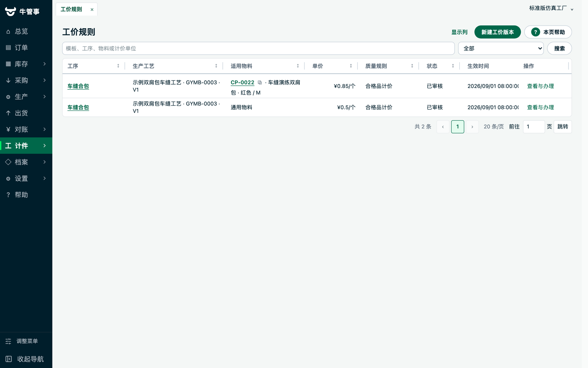Image resolution: width=588 pixels, height=368 pixels.
Task: Click the 帮助 question mark icon in sidebar
Action: (8, 195)
